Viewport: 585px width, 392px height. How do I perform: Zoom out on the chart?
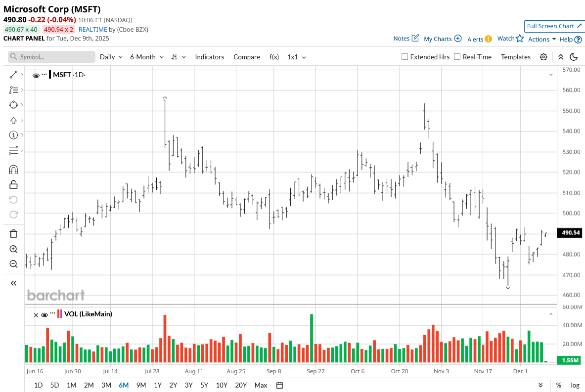[x=13, y=264]
